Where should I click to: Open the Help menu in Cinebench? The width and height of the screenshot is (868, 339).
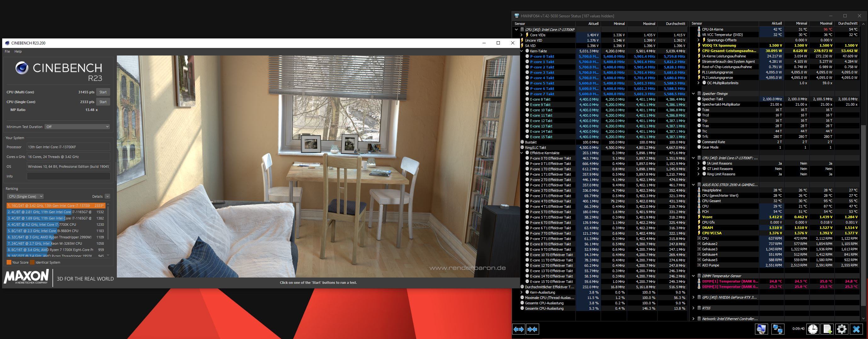(x=18, y=52)
